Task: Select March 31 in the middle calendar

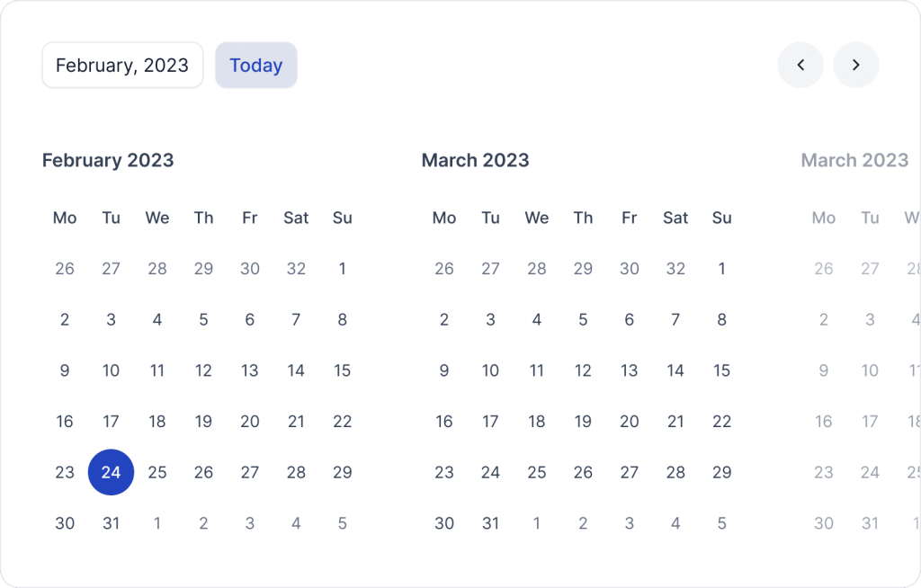Action: [490, 522]
